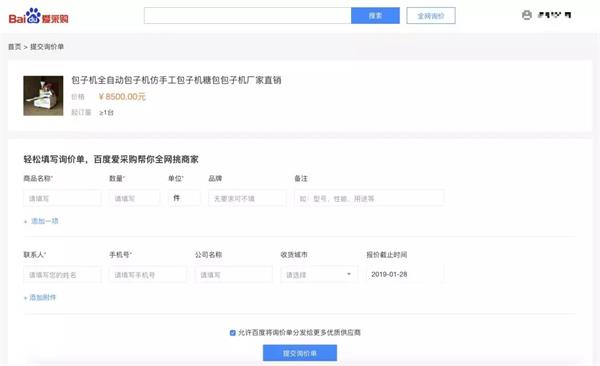Open the user account avatar icon
Viewport: 600px width, 366px height.
[527, 15]
